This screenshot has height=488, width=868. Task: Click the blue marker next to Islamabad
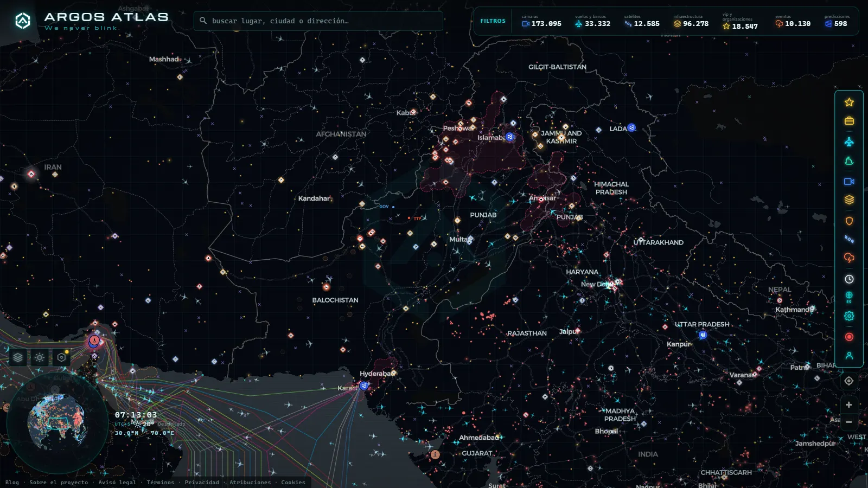point(510,137)
